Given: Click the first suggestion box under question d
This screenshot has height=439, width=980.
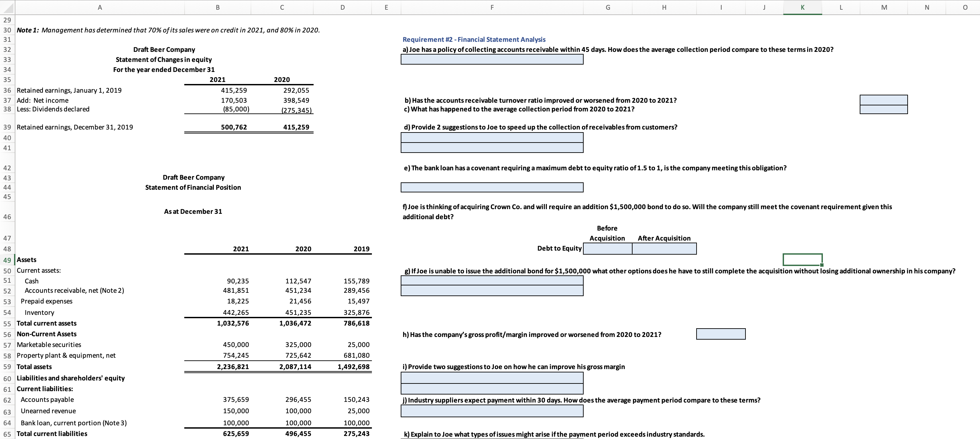Looking at the screenshot, I should pyautogui.click(x=492, y=137).
